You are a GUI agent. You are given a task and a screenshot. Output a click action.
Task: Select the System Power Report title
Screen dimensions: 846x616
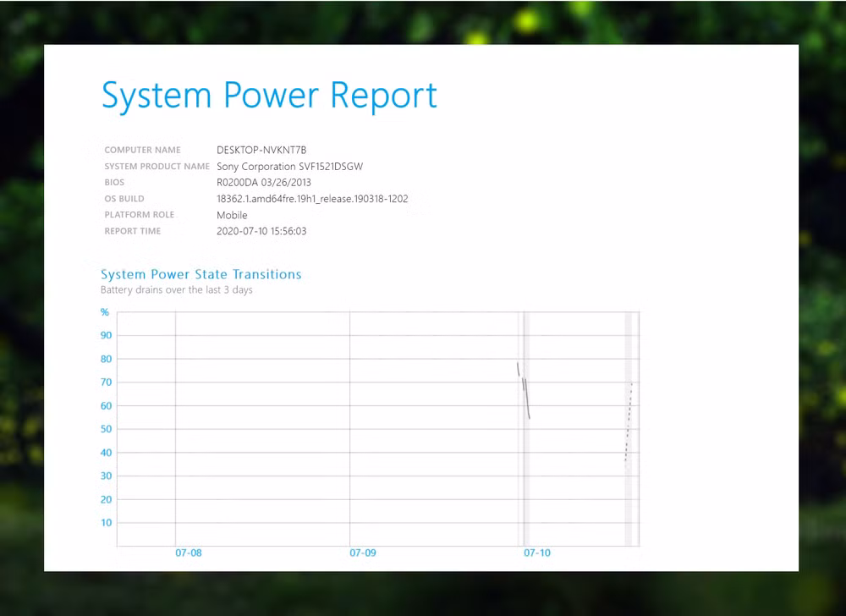269,96
